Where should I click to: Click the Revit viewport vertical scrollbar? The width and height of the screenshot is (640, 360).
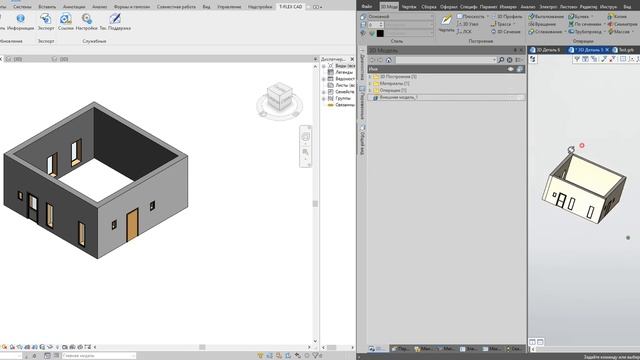pyautogui.click(x=315, y=203)
